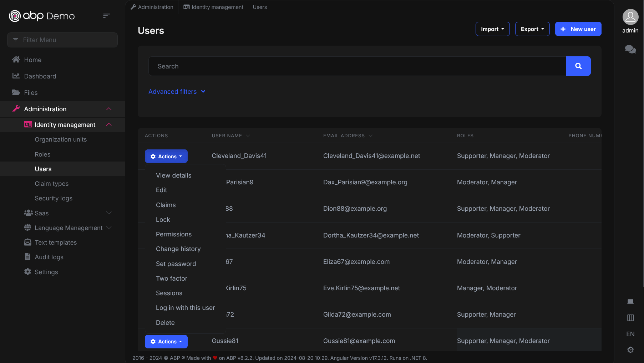Open the admin user avatar menu
The image size is (644, 363).
pos(630,17)
